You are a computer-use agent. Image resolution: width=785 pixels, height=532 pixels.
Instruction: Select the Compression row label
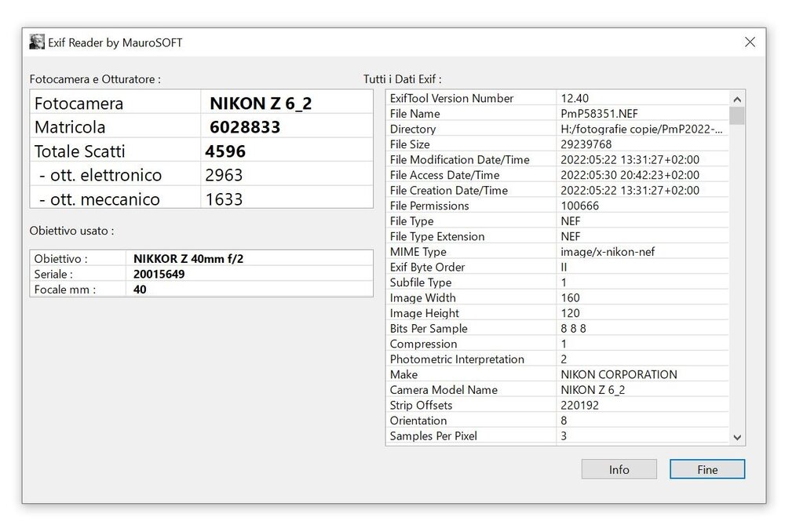[x=424, y=344]
